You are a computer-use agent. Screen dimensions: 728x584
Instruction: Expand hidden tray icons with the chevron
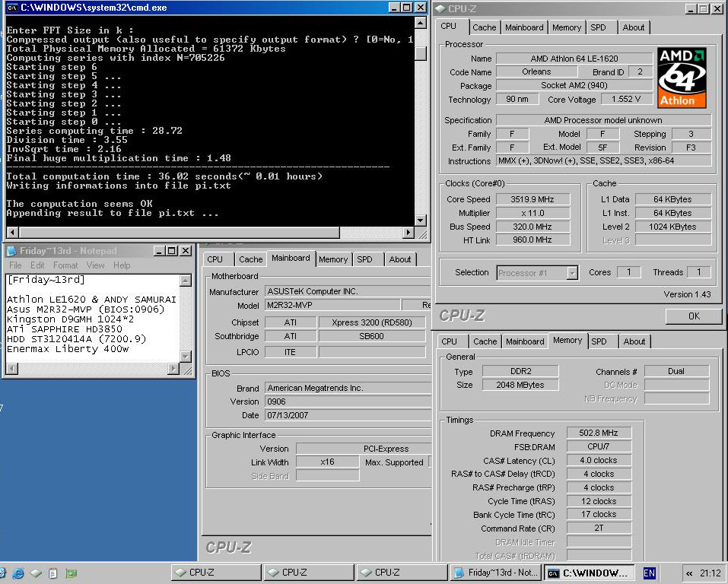[689, 573]
